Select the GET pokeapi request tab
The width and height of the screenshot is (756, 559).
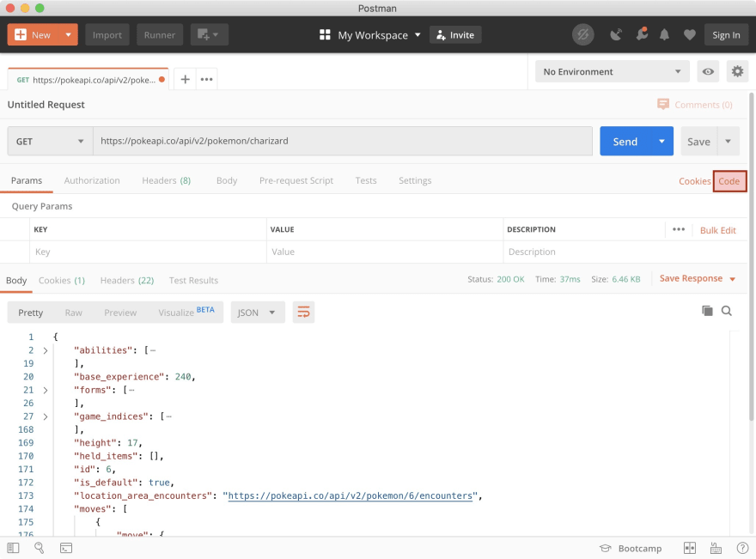pyautogui.click(x=88, y=80)
